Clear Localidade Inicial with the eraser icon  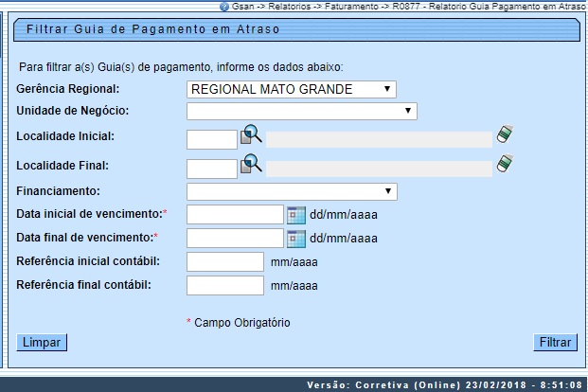[505, 135]
